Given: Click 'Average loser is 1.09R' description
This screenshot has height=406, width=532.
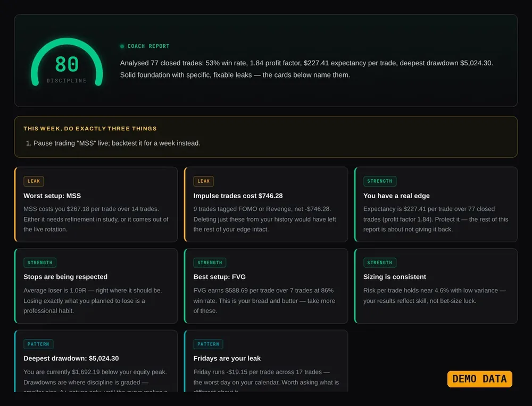Looking at the screenshot, I should coord(93,300).
